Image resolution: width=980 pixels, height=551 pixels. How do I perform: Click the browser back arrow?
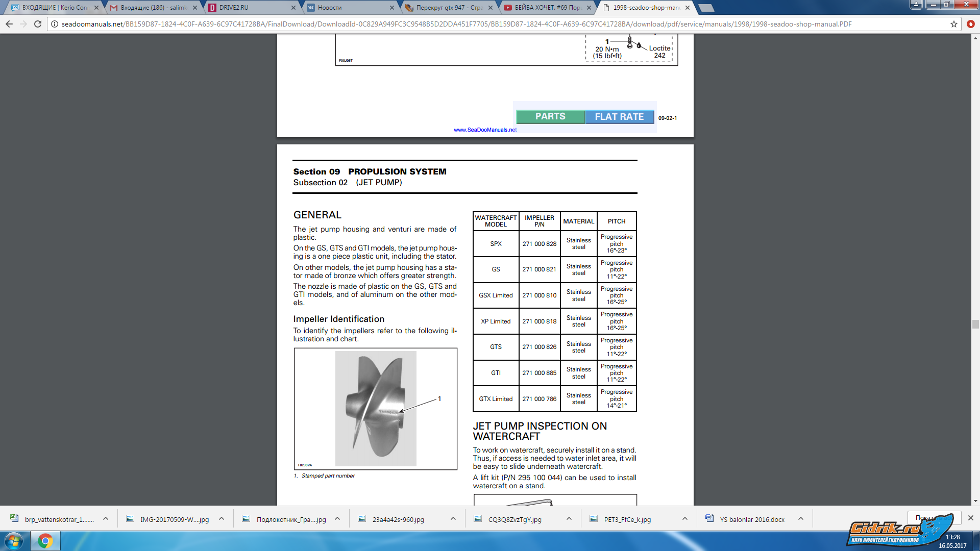point(9,24)
